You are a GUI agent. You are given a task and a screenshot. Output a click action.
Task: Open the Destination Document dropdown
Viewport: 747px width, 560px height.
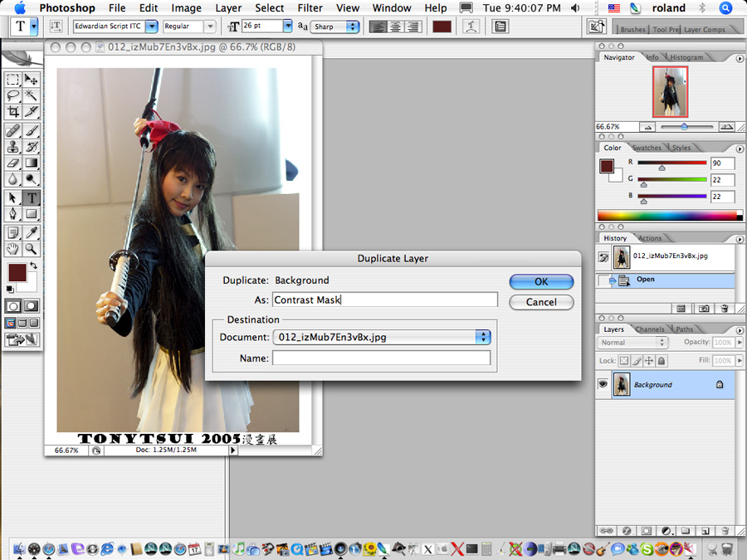coord(482,337)
